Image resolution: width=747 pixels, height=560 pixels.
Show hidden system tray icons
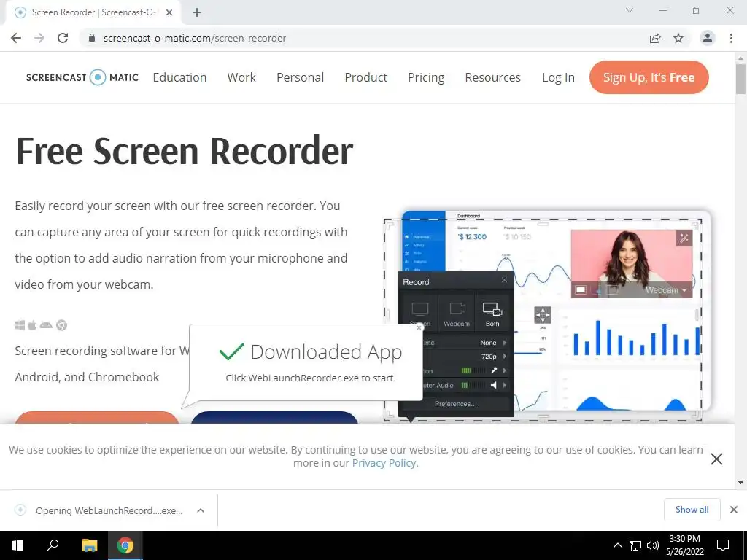pos(617,545)
